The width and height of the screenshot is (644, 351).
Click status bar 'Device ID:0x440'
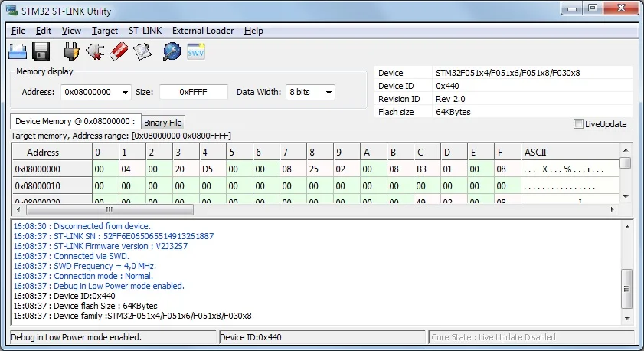[x=322, y=337]
